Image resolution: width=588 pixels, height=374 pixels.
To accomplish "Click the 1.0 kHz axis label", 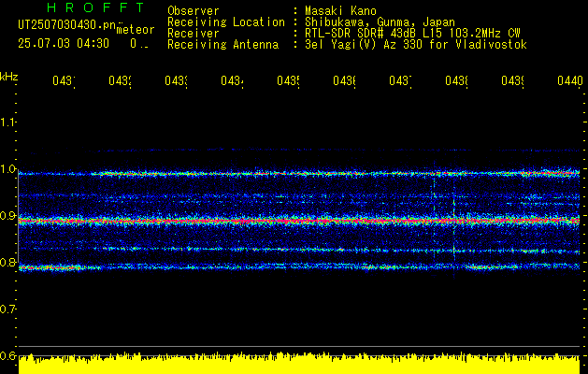I will coord(7,169).
